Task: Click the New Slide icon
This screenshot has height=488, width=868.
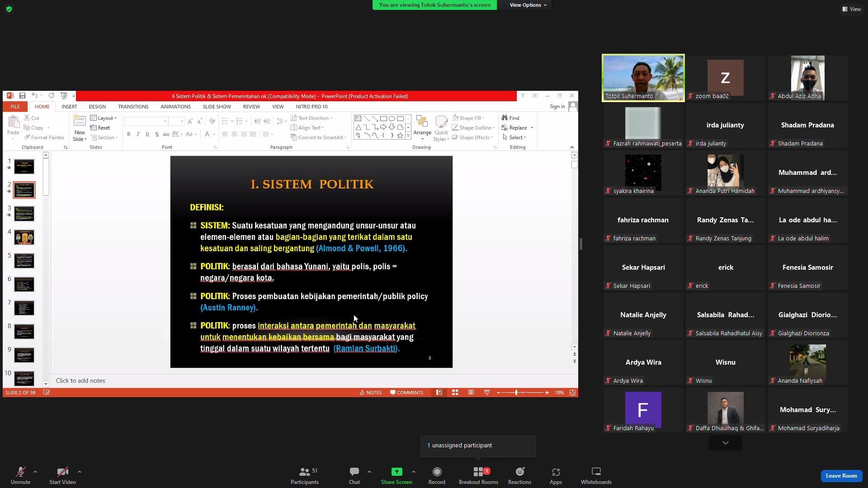Action: click(80, 121)
